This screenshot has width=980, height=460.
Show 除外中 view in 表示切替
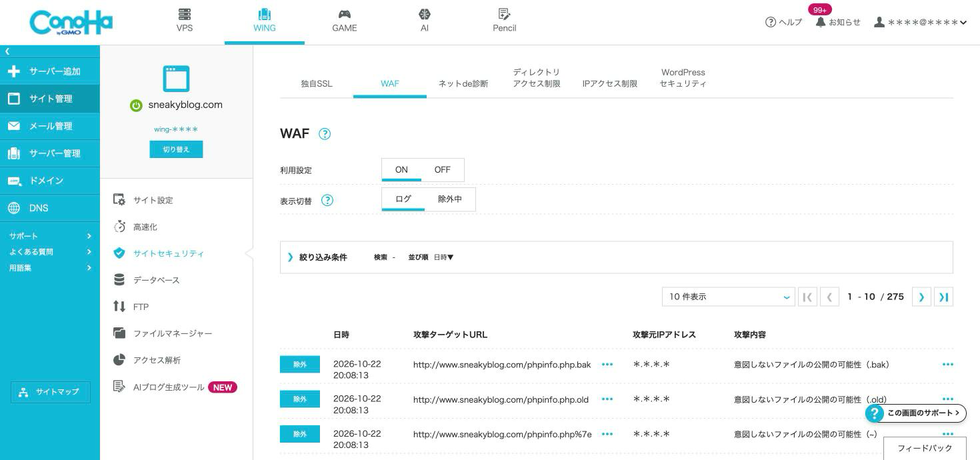click(x=450, y=199)
